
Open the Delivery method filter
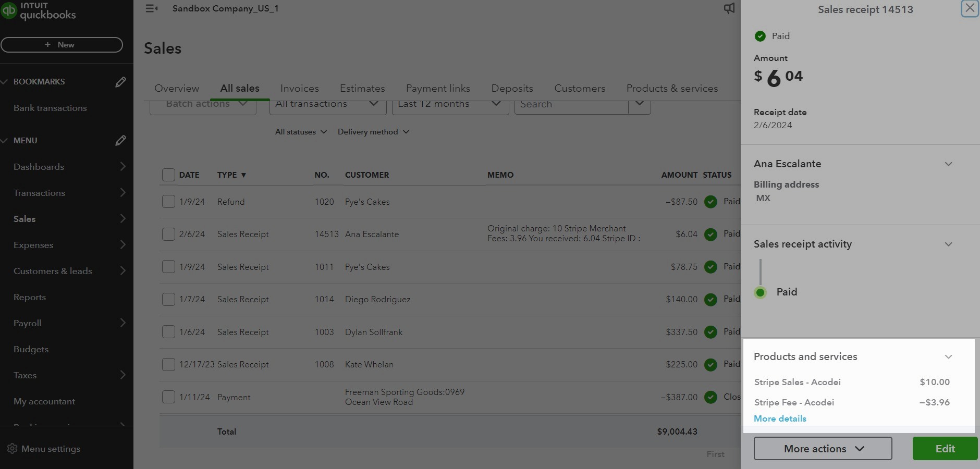373,132
